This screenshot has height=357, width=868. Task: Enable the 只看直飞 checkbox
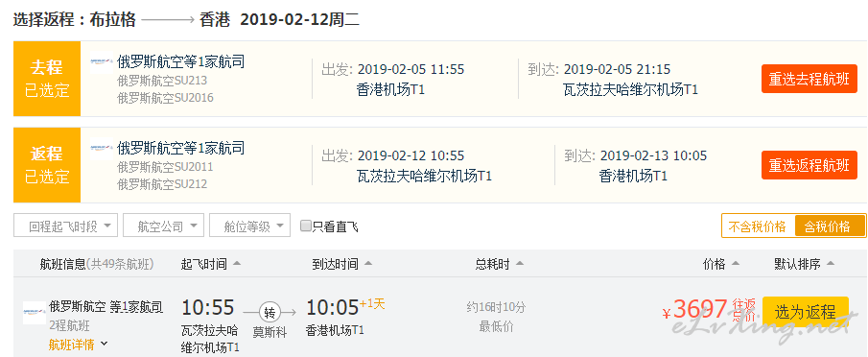305,226
